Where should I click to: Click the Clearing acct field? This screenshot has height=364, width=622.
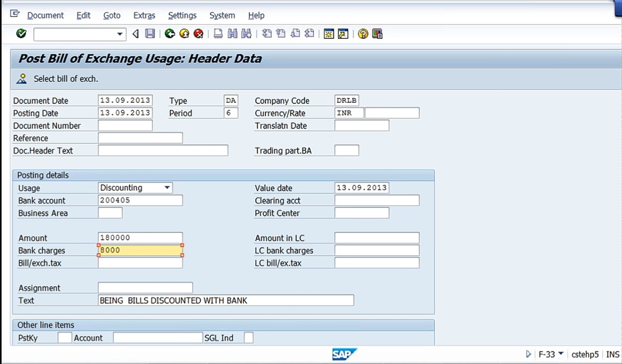[377, 200]
